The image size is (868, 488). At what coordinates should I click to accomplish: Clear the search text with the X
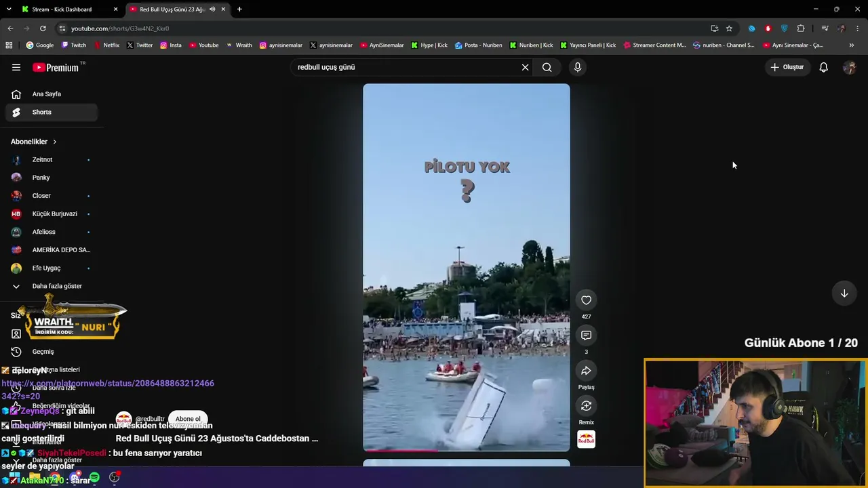point(525,67)
